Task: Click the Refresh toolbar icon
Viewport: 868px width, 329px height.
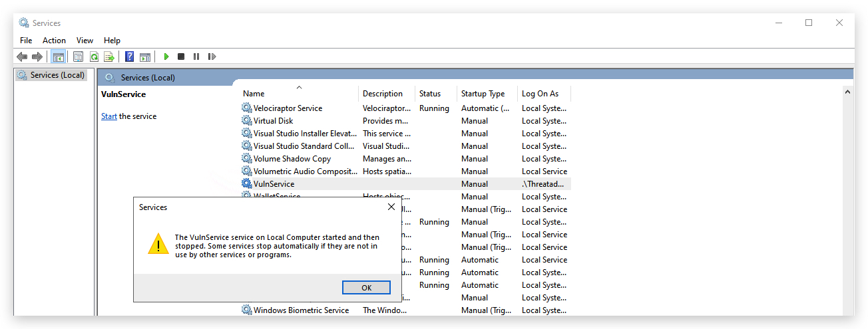Action: [x=94, y=57]
